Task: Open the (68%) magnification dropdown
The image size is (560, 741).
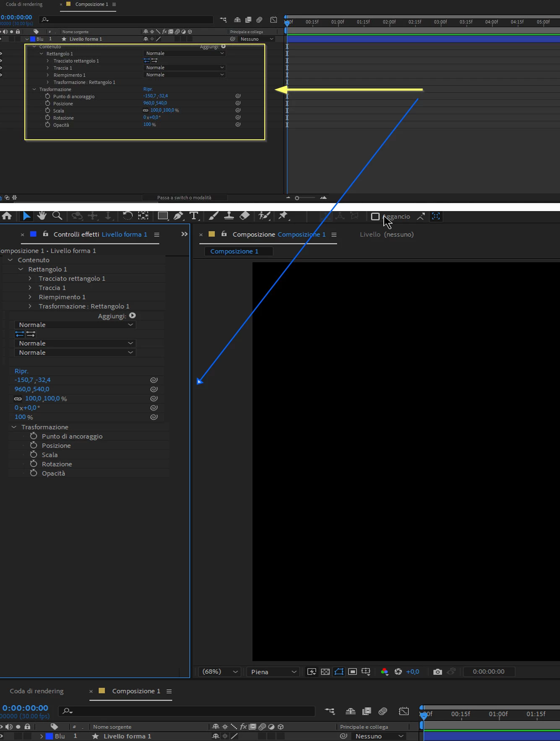Action: (x=220, y=672)
